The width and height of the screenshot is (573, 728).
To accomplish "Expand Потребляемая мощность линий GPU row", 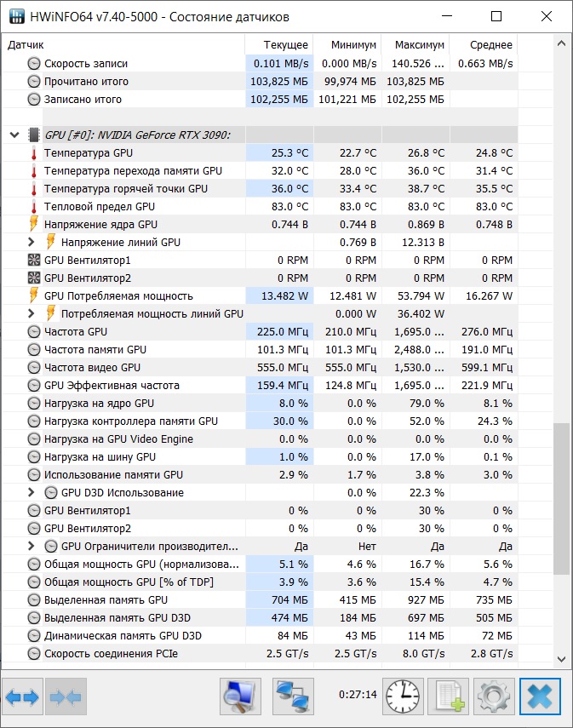I will [x=32, y=314].
